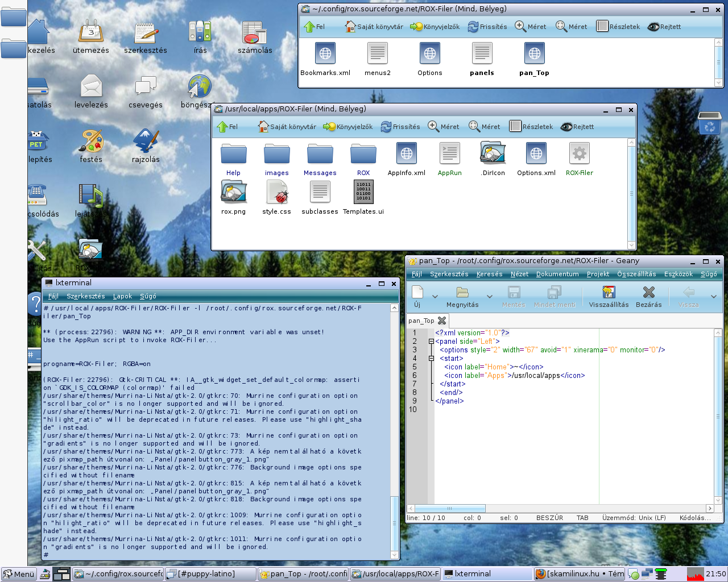The image size is (728, 582).
Task: Expand the Geany toolbar overflow arrow
Action: [x=714, y=297]
